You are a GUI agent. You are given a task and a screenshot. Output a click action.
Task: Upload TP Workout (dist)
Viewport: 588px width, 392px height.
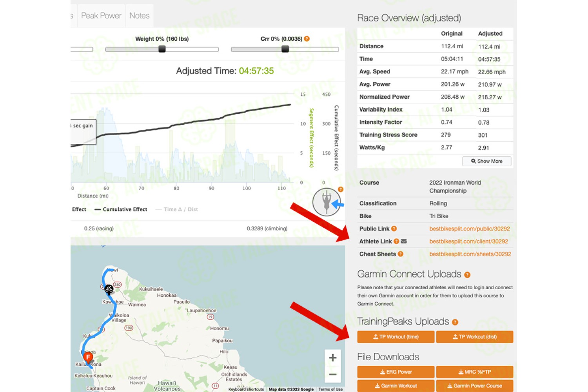pos(475,337)
